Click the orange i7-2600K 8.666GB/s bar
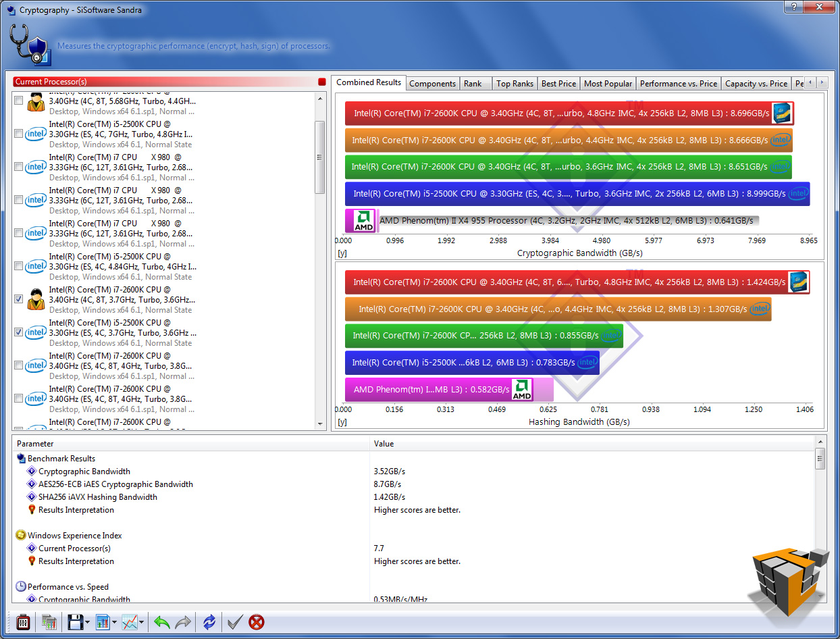 pyautogui.click(x=569, y=140)
